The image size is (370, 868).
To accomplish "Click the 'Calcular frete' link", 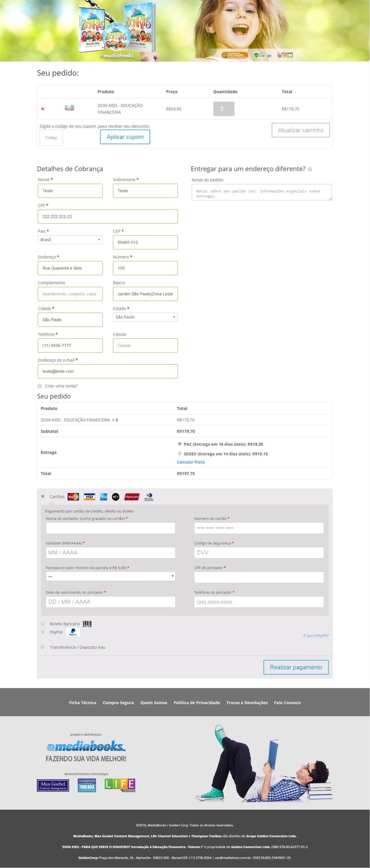I will [x=191, y=462].
